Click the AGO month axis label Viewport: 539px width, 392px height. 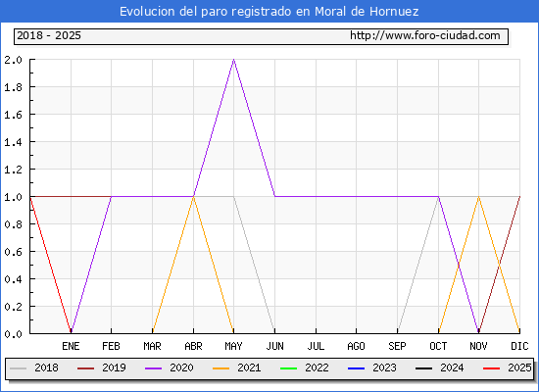click(356, 346)
